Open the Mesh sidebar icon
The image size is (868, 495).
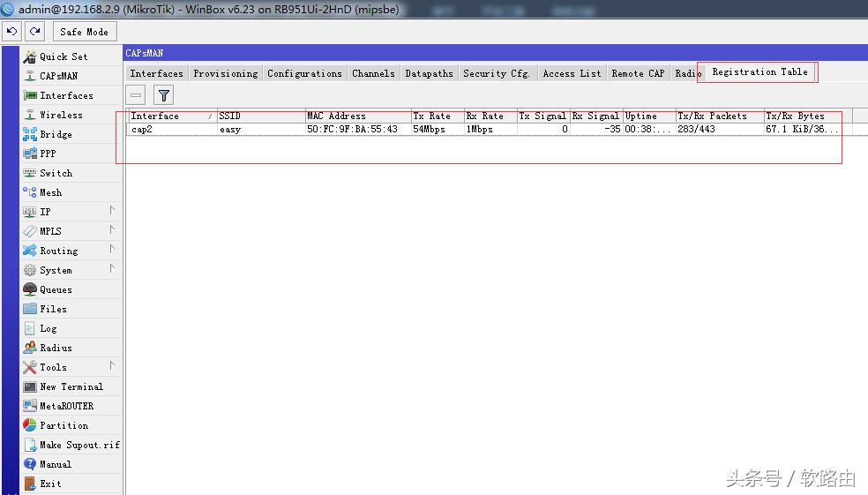point(29,192)
